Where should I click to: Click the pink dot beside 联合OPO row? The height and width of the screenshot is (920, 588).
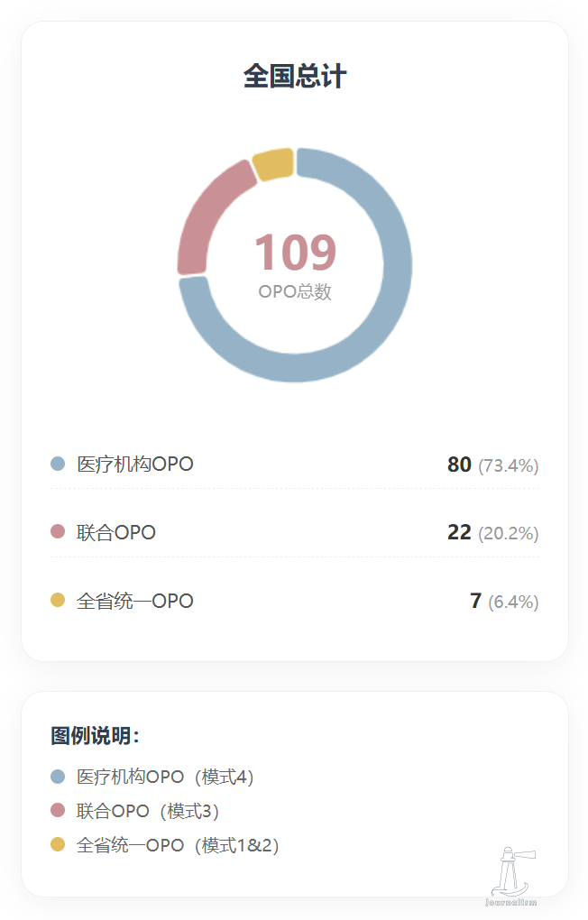pyautogui.click(x=58, y=532)
